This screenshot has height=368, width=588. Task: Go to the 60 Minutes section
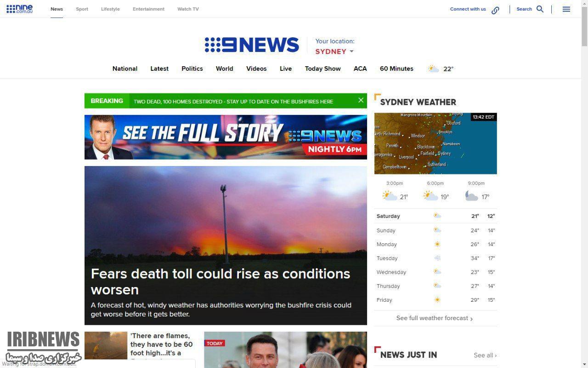coord(396,69)
